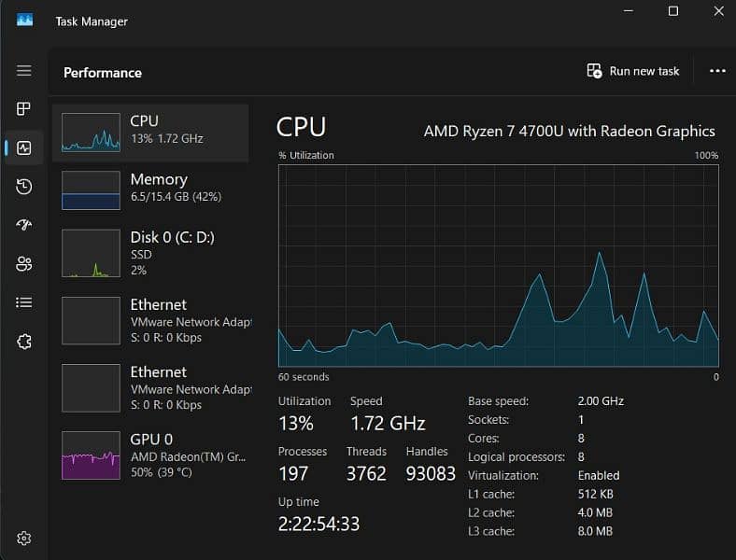
Task: Select the Performance page icon
Action: click(x=24, y=148)
